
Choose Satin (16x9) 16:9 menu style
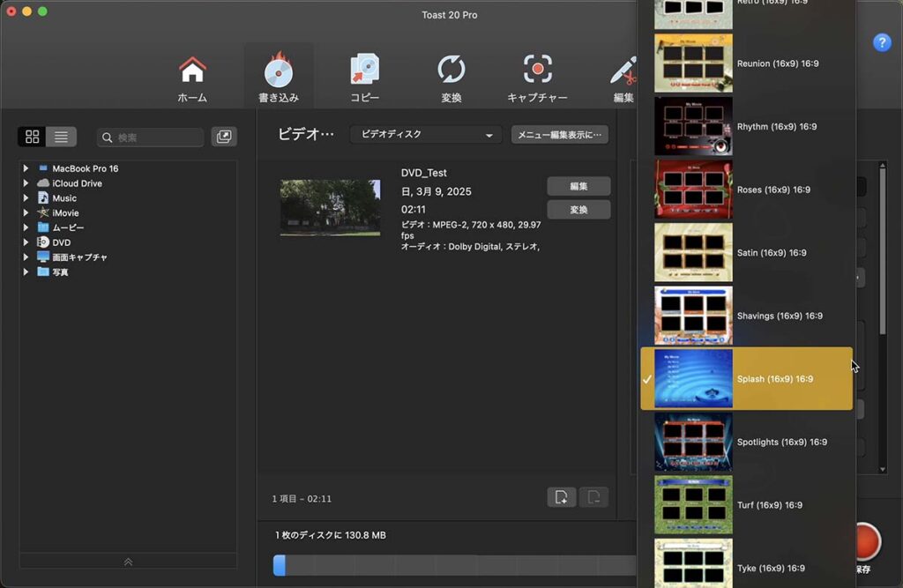click(746, 253)
